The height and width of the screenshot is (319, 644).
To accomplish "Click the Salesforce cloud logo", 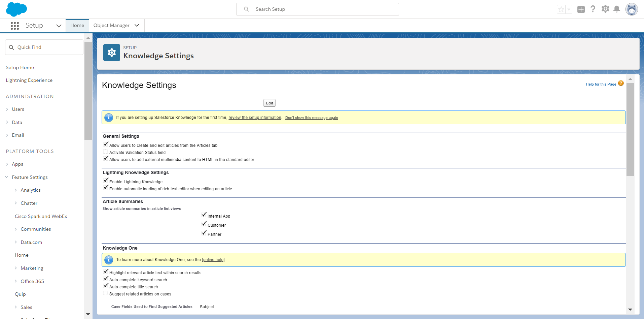I will 16,9.
